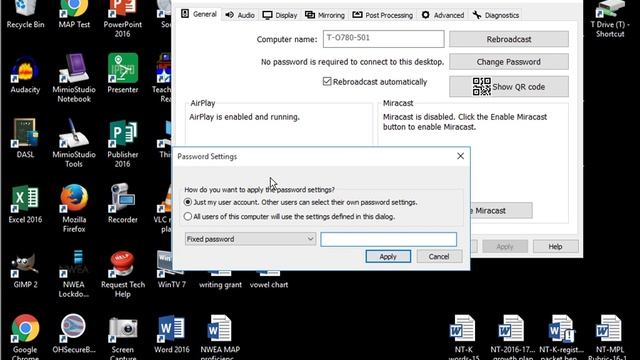Launch Excel 2016 from the desktop

pyautogui.click(x=25, y=204)
